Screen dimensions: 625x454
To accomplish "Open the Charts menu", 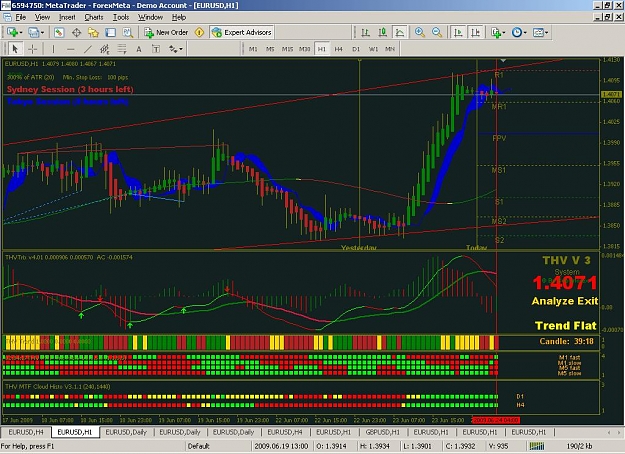I will [x=94, y=17].
